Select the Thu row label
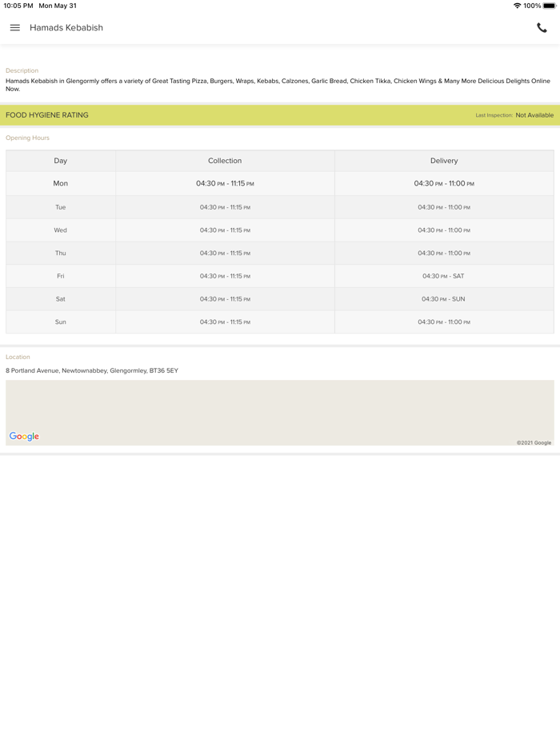560x747 pixels. point(61,253)
